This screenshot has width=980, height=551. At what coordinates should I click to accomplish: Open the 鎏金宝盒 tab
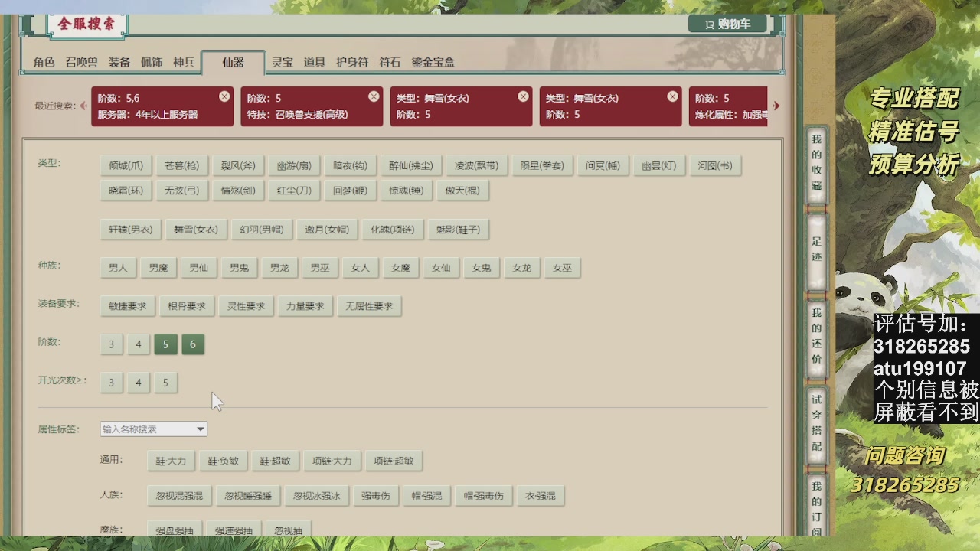coord(433,62)
